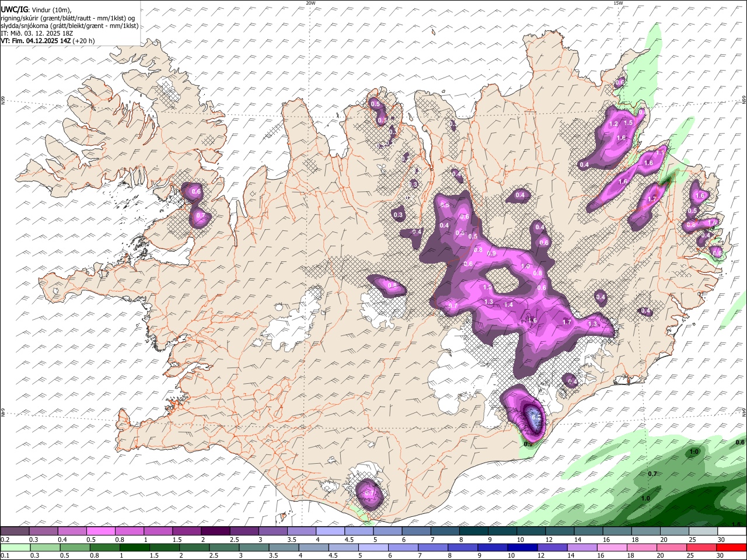Select the upper teal swatch between 8 and 9
This screenshot has width=747, height=560.
coord(473,531)
